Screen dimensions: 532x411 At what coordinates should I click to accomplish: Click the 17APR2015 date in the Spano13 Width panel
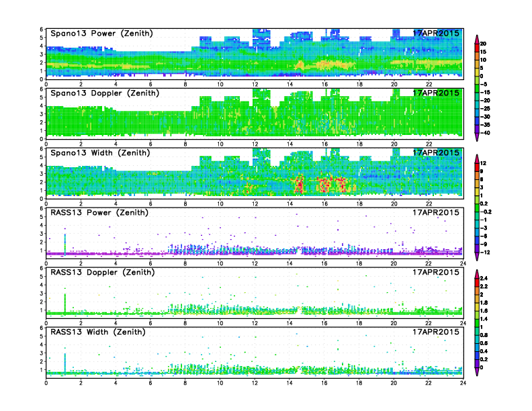click(436, 152)
